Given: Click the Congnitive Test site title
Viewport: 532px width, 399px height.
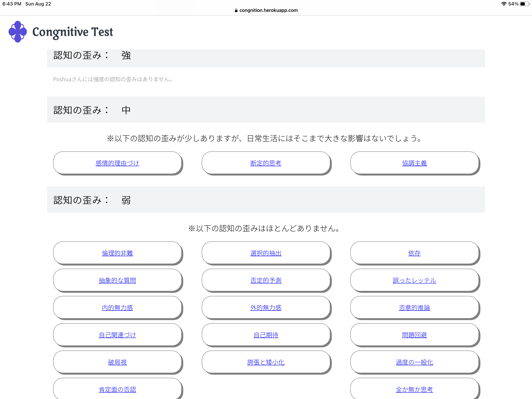Looking at the screenshot, I should [73, 32].
